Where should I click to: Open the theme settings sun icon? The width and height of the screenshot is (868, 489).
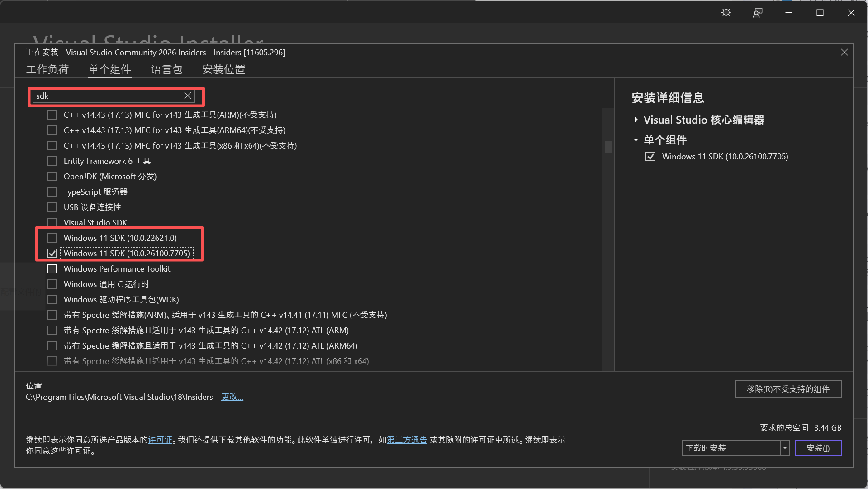pos(726,13)
